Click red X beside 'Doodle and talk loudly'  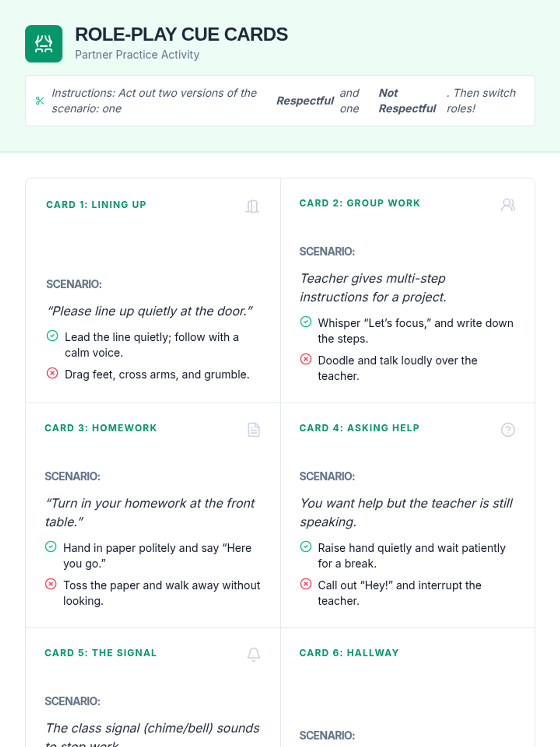click(306, 359)
